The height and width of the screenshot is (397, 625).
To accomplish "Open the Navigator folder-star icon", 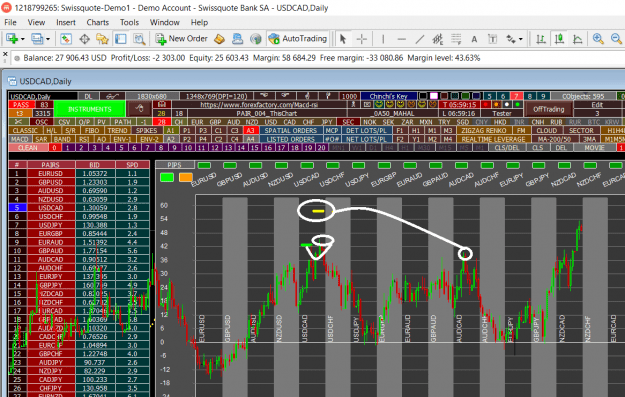I will coord(102,39).
